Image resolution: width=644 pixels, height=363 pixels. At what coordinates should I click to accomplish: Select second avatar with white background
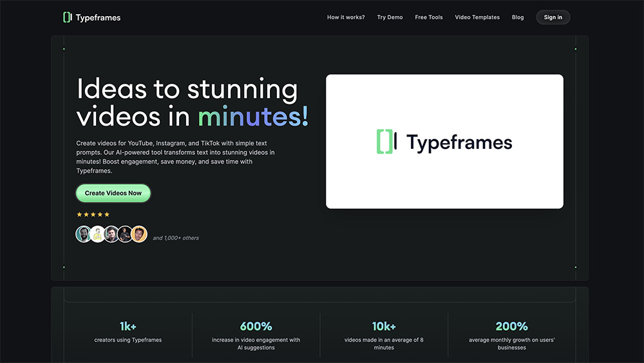[x=97, y=234]
